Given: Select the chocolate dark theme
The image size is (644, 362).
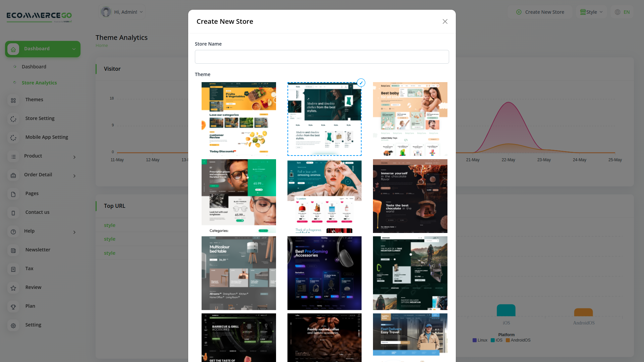Looking at the screenshot, I should pyautogui.click(x=410, y=196).
